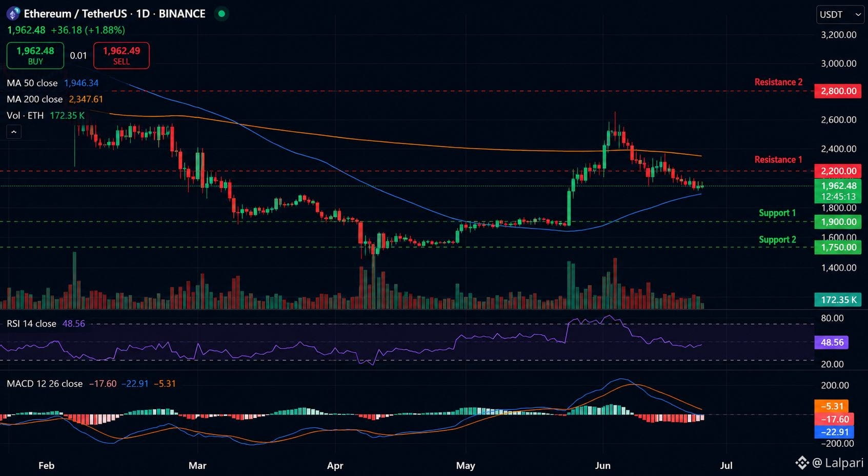Click the 3,200.00 price axis label
The height and width of the screenshot is (476, 868).
click(x=838, y=35)
